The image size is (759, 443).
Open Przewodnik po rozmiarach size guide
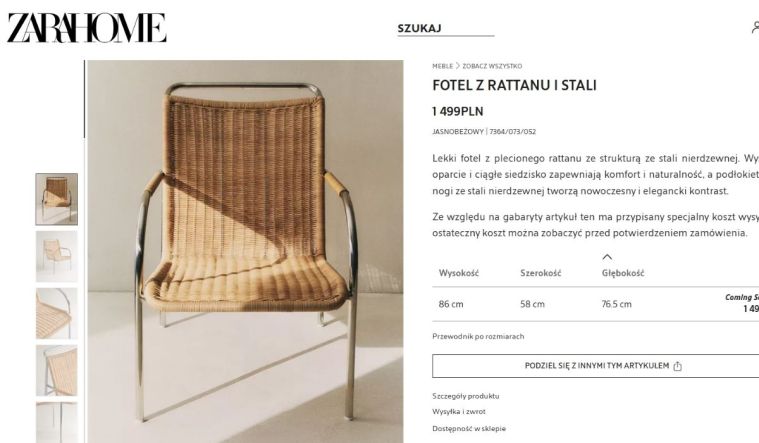point(478,336)
